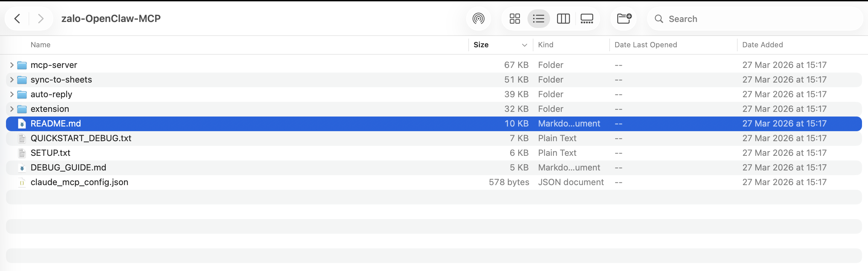Sort by the Kind column header
This screenshot has width=868, height=271.
545,45
